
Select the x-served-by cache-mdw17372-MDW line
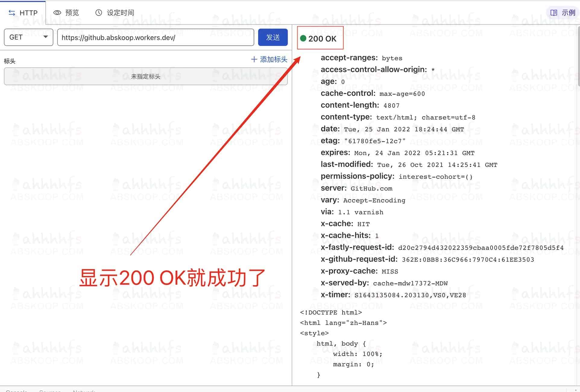(384, 283)
